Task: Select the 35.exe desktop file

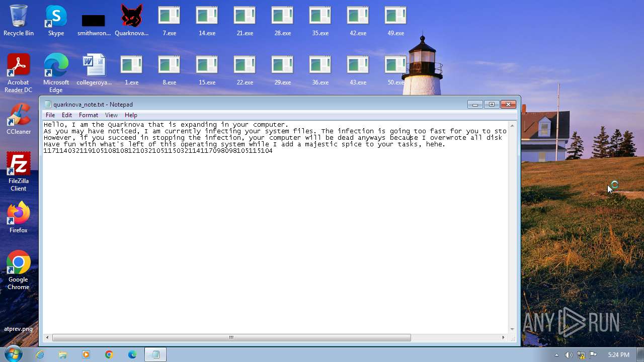Action: pyautogui.click(x=320, y=20)
